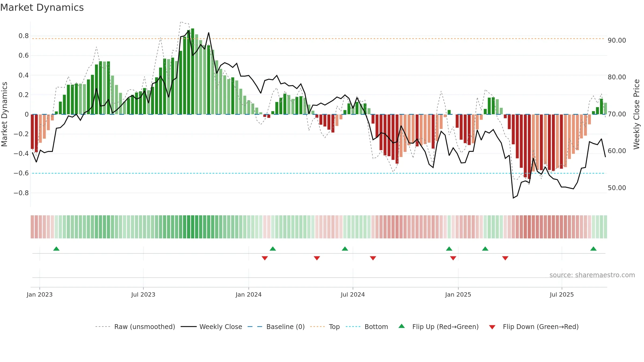Click the second green flip-up triangle after Jan 2024

(x=273, y=249)
